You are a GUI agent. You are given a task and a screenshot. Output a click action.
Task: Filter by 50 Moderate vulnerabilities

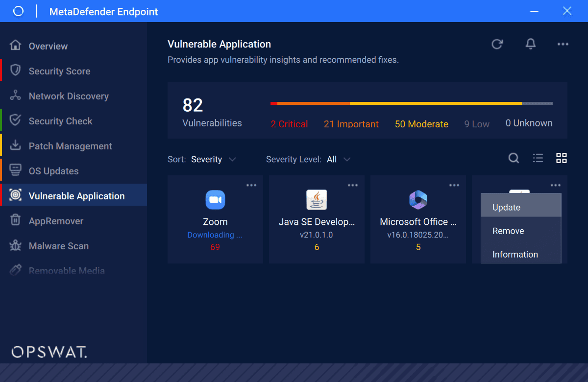tap(421, 124)
